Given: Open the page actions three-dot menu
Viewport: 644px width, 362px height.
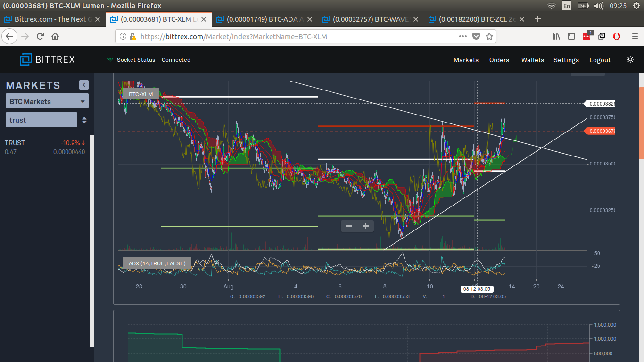Looking at the screenshot, I should (x=463, y=36).
